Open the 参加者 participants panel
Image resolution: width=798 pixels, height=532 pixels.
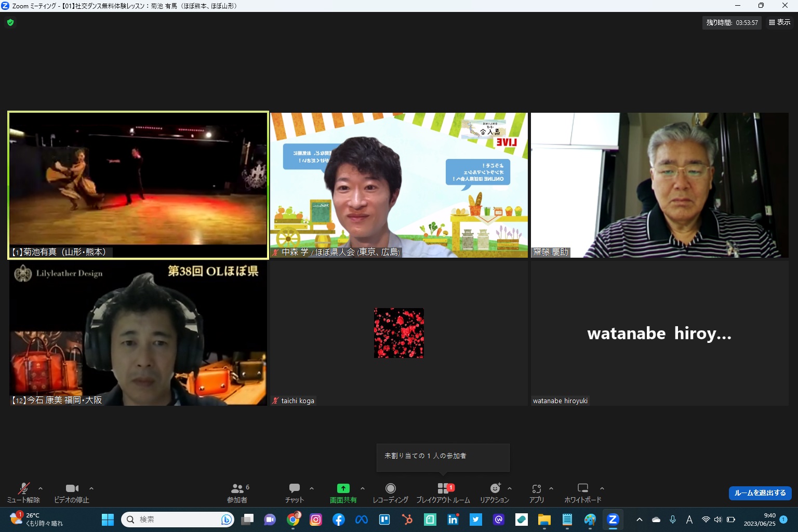coord(237,492)
